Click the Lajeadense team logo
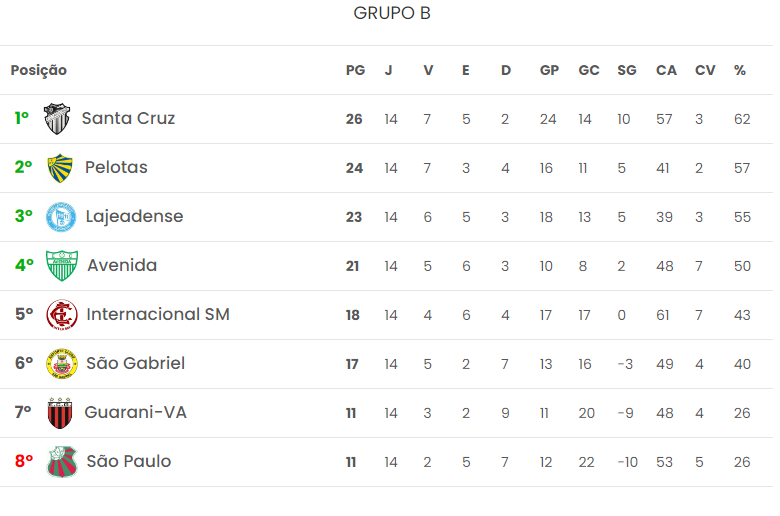 point(61,217)
